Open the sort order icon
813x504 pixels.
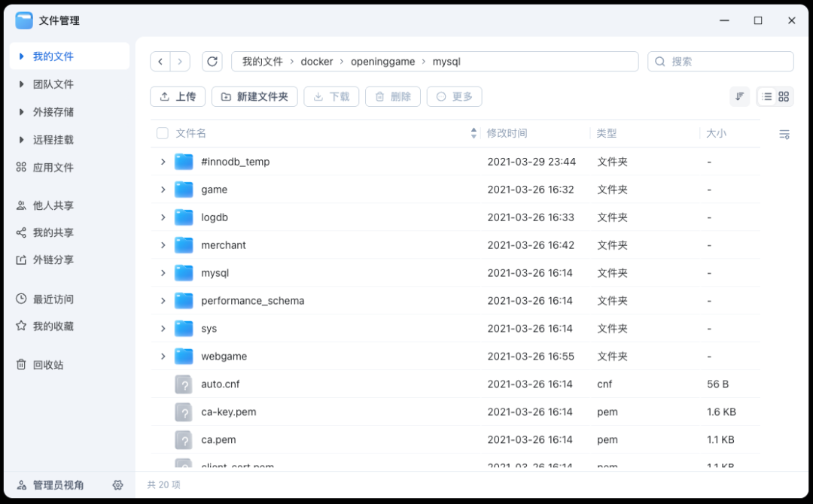pyautogui.click(x=739, y=96)
